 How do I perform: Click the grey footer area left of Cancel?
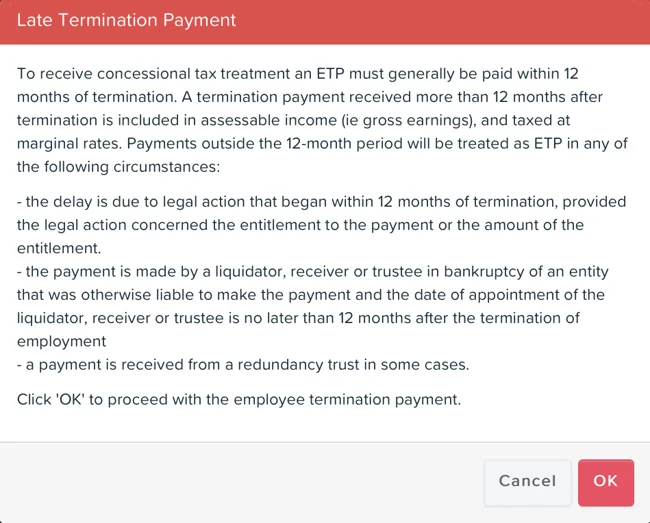240,482
